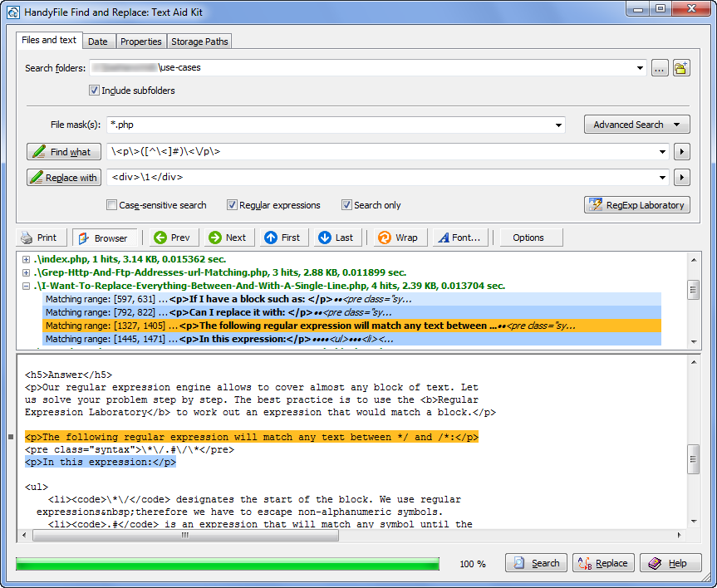Click preview pane scroll right arrow
The width and height of the screenshot is (717, 588).
679,535
